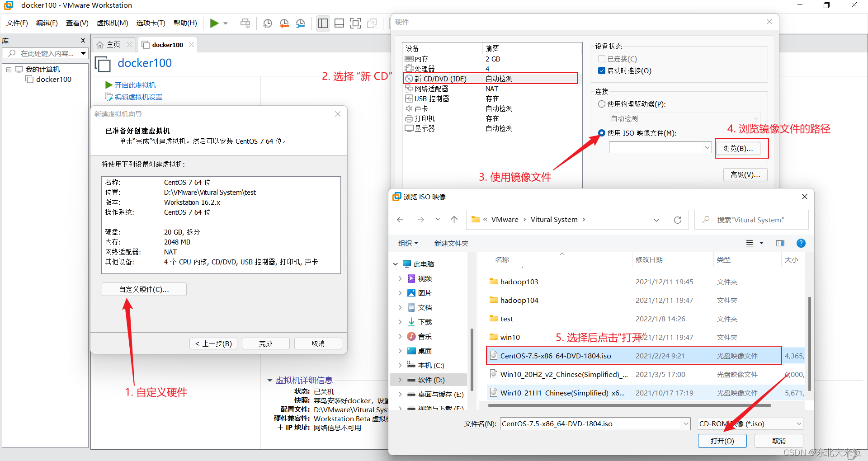Open help with the blue question icon
This screenshot has height=461, width=868.
point(801,243)
